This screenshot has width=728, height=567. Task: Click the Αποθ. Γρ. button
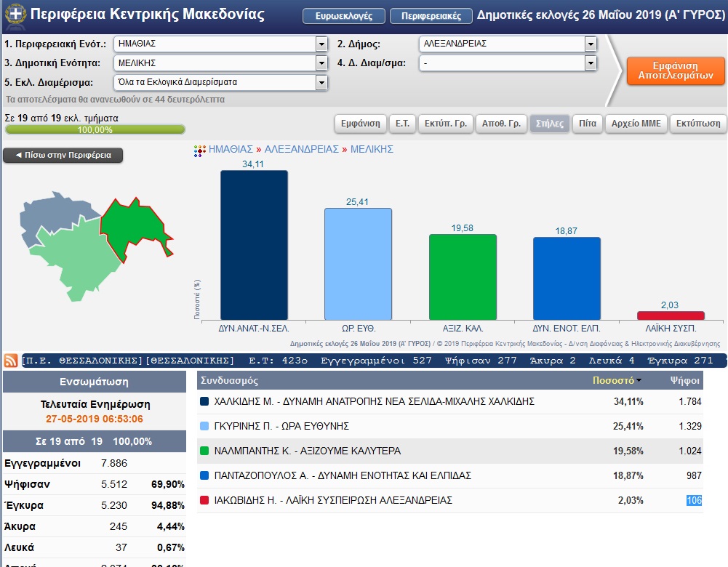[501, 124]
